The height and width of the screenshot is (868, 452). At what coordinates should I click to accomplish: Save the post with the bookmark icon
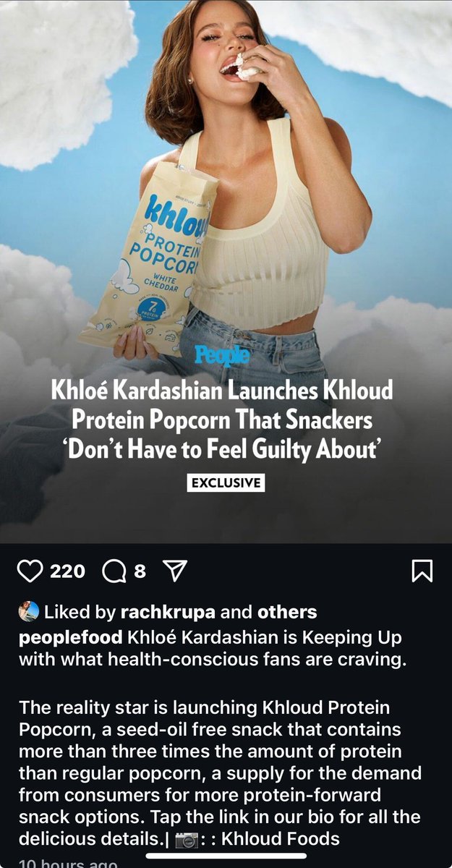(x=422, y=572)
